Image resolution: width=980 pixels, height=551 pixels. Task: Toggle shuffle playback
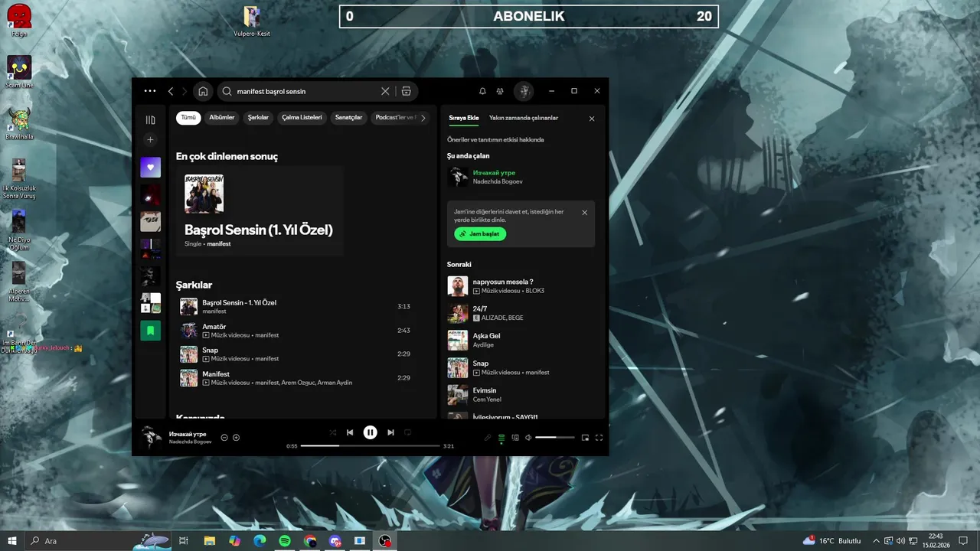(x=333, y=432)
